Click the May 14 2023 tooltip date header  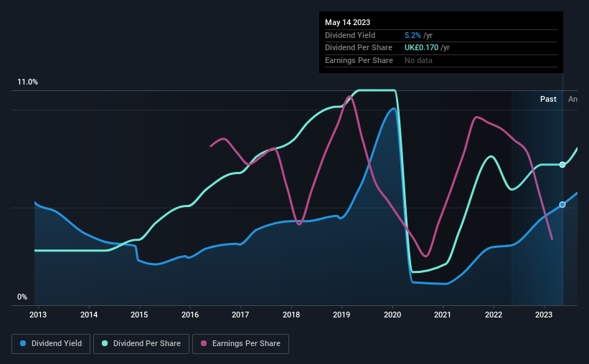click(x=347, y=22)
